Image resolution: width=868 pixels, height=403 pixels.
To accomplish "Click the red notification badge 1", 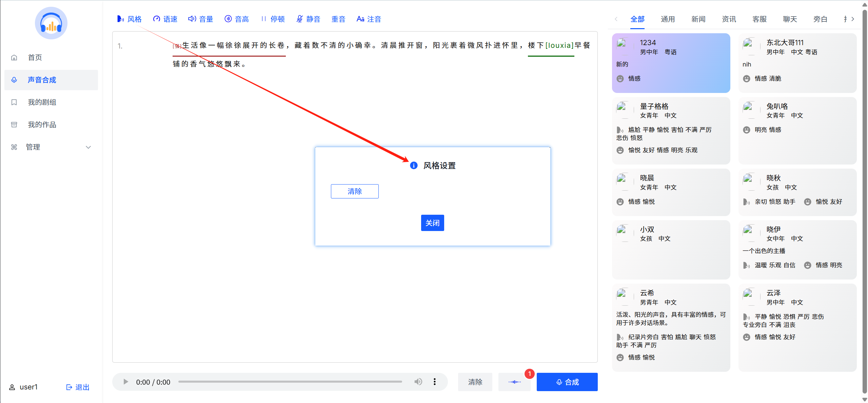I will click(530, 374).
